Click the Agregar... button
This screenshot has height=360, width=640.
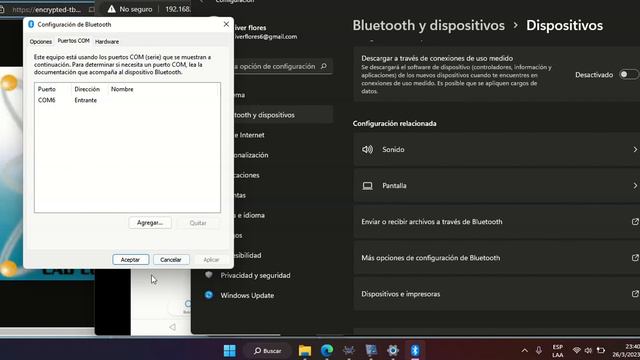(x=150, y=223)
